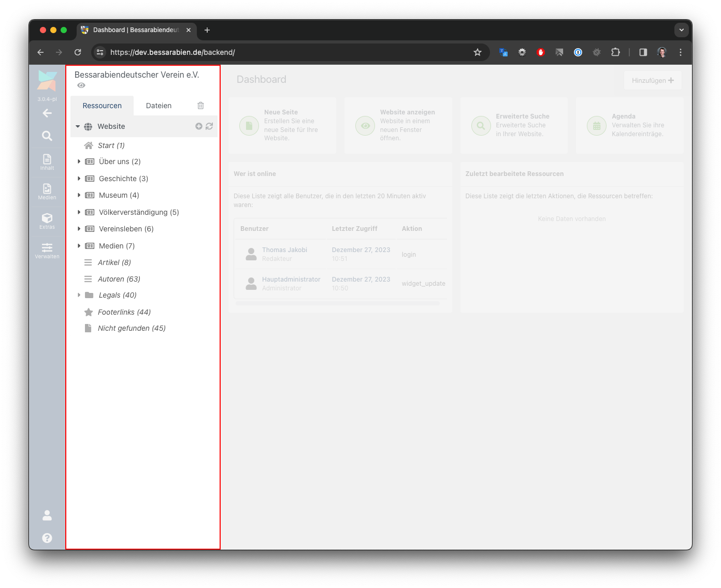This screenshot has width=721, height=588.
Task: Open the trash bin icon in tree panel
Action: click(x=200, y=106)
